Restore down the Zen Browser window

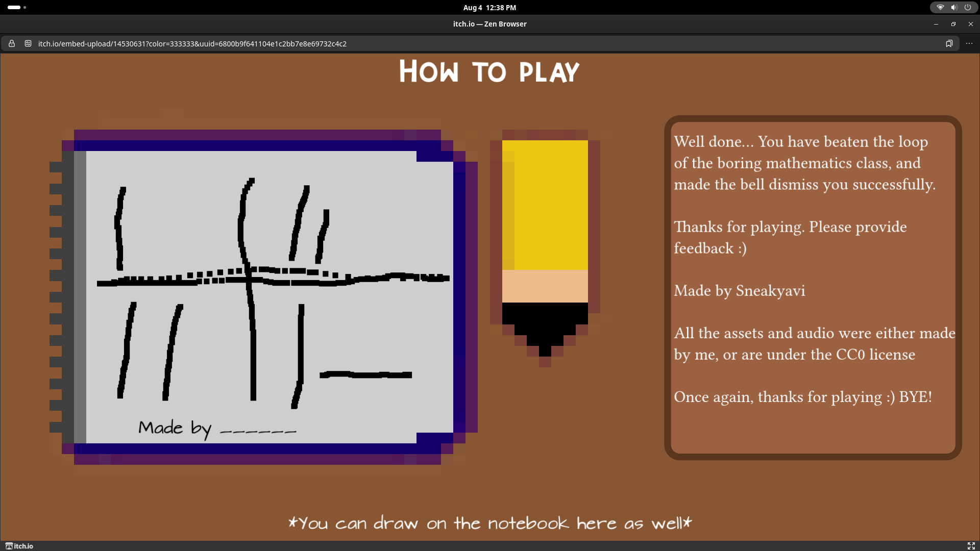pyautogui.click(x=953, y=24)
